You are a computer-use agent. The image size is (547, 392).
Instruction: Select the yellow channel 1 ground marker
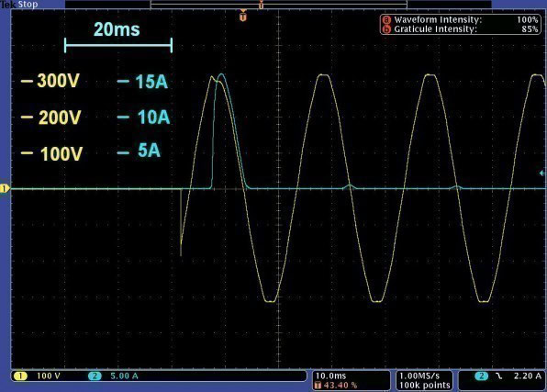5,189
